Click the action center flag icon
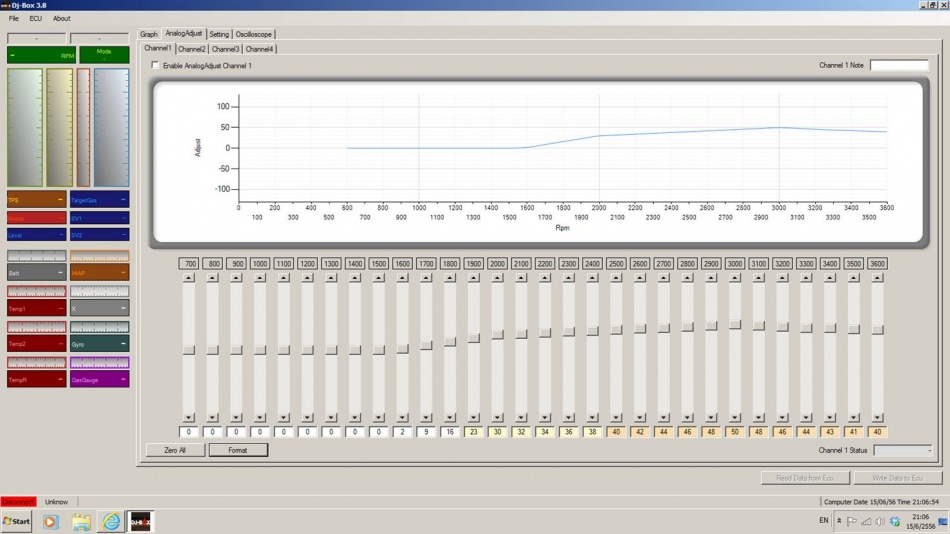This screenshot has width=950, height=534. (x=852, y=521)
